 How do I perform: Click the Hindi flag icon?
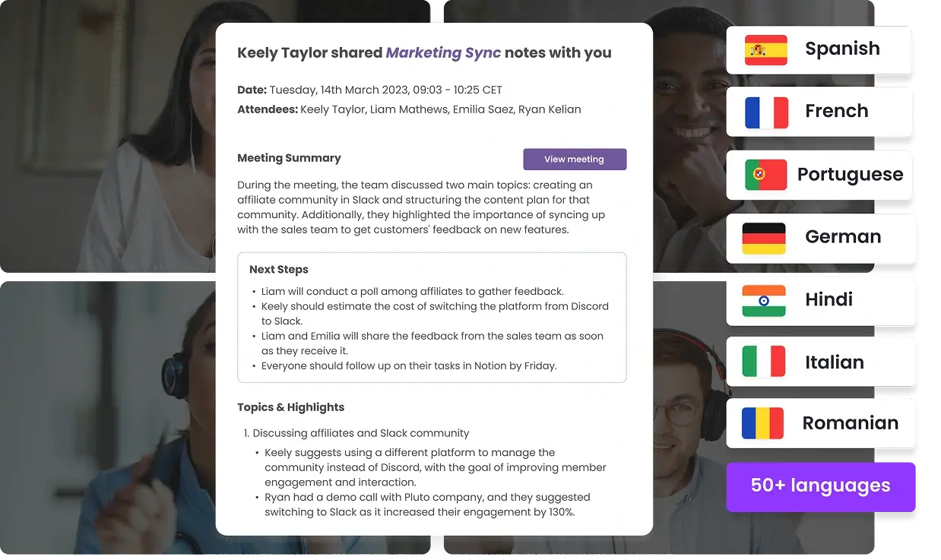coord(764,300)
